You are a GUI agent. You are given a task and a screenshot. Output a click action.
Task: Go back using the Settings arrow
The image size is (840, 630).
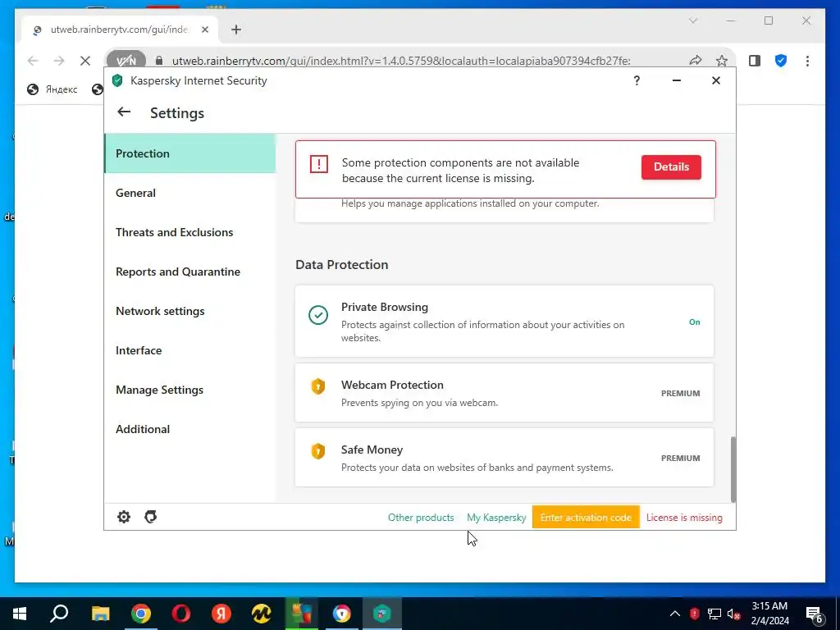click(124, 112)
